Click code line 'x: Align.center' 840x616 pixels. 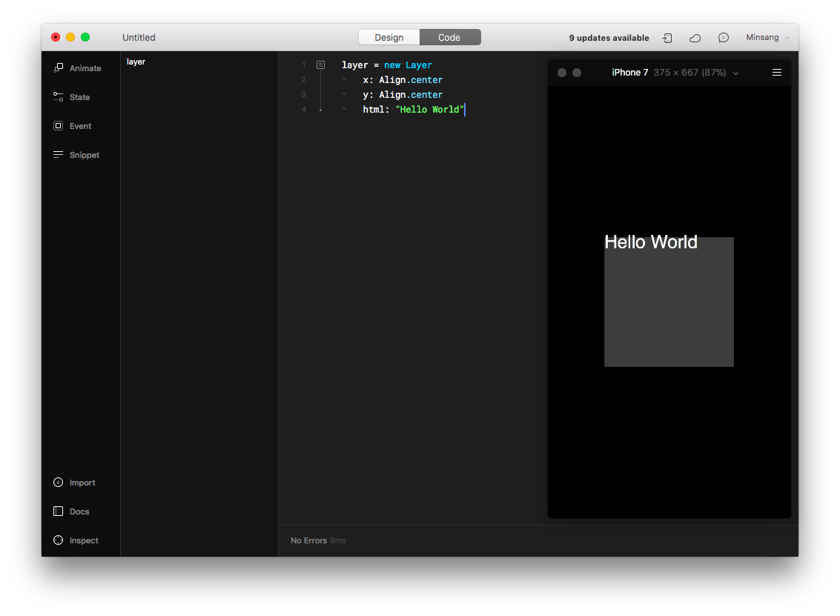tap(403, 80)
